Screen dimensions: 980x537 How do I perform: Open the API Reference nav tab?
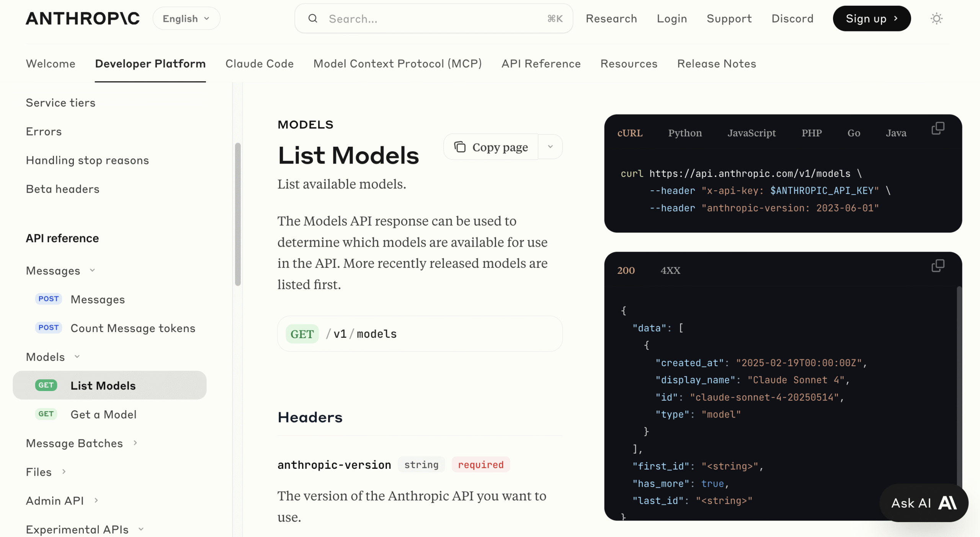pos(541,64)
